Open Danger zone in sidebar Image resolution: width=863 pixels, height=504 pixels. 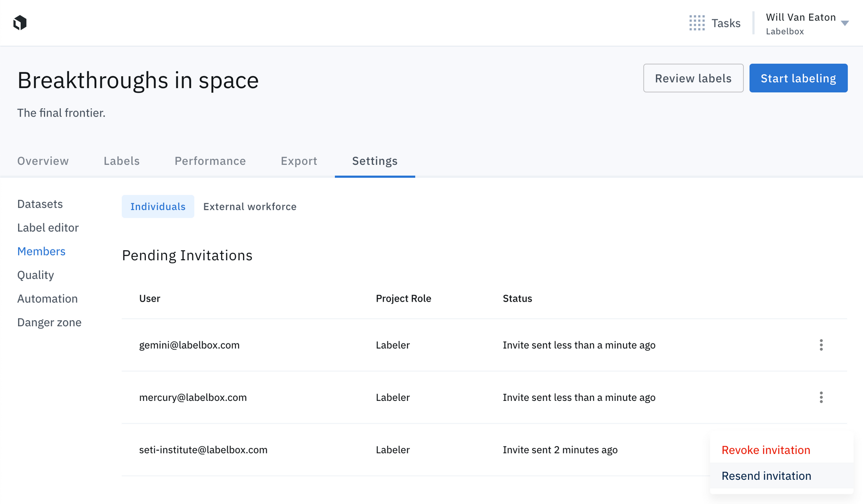pyautogui.click(x=50, y=322)
